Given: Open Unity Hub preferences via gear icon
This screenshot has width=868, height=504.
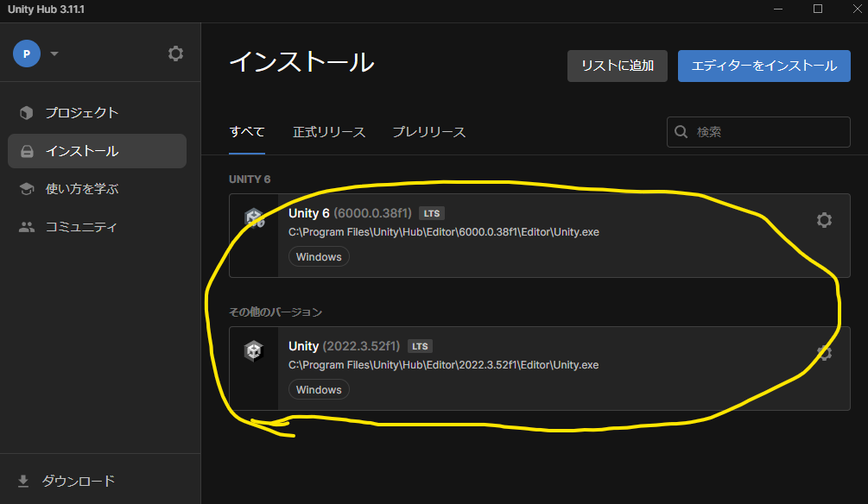Looking at the screenshot, I should (175, 53).
